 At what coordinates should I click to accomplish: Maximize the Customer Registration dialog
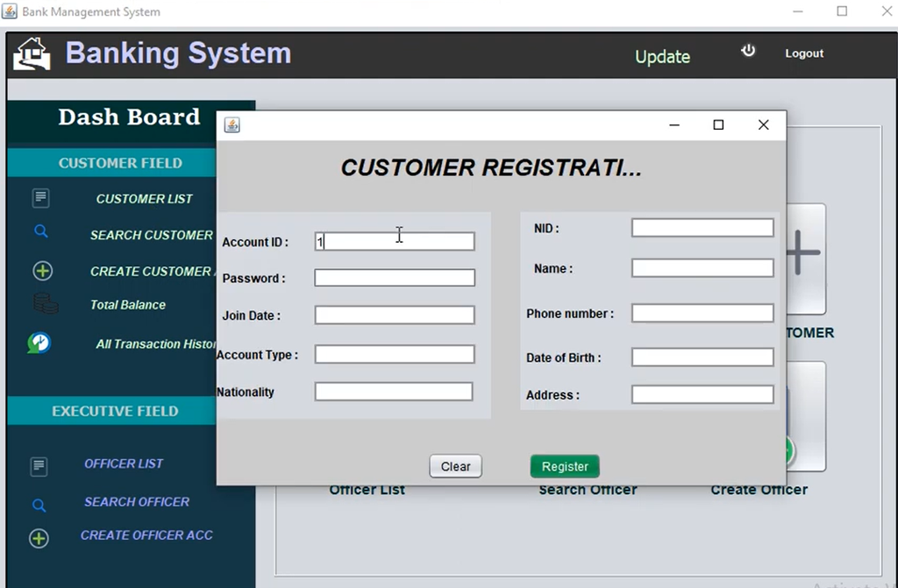pyautogui.click(x=718, y=124)
